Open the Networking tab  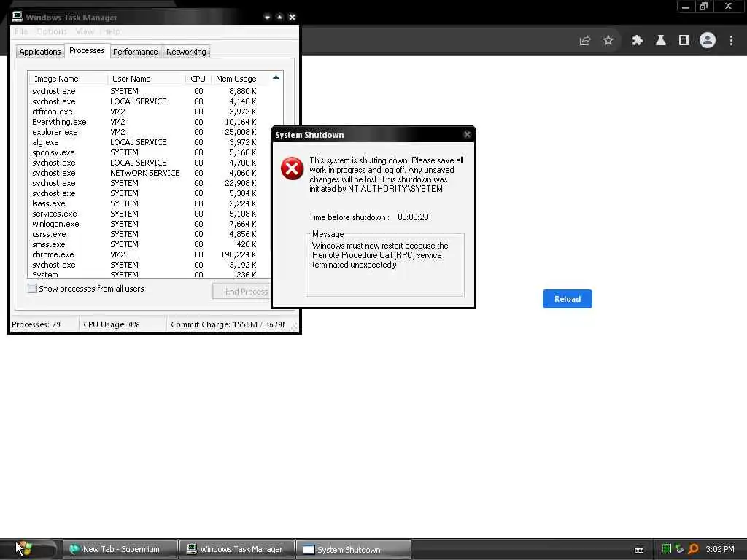[186, 52]
